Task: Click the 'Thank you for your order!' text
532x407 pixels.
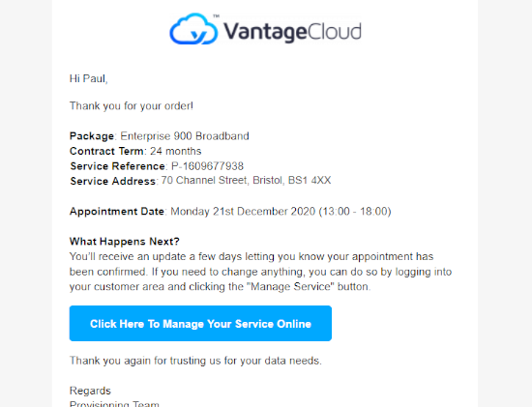Action: click(x=132, y=106)
